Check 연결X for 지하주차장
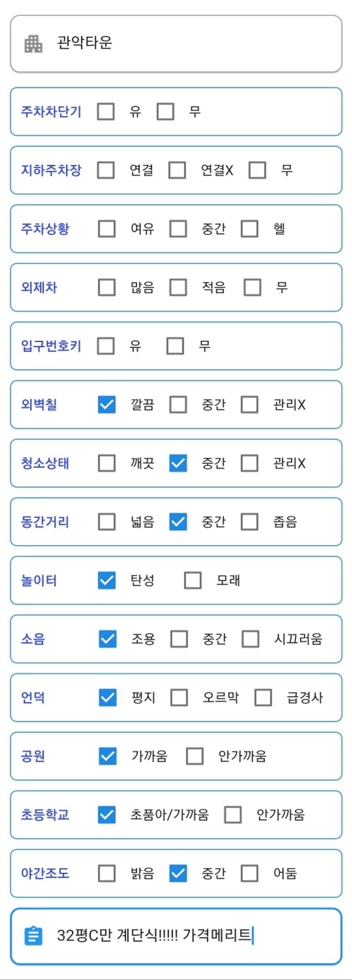Screen dimensions: 352x980 tap(177, 170)
